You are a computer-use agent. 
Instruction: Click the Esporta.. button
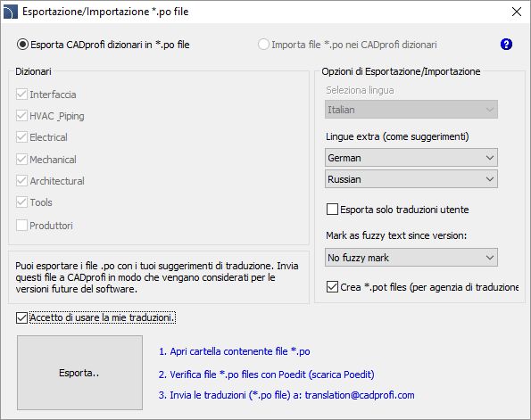pos(80,373)
